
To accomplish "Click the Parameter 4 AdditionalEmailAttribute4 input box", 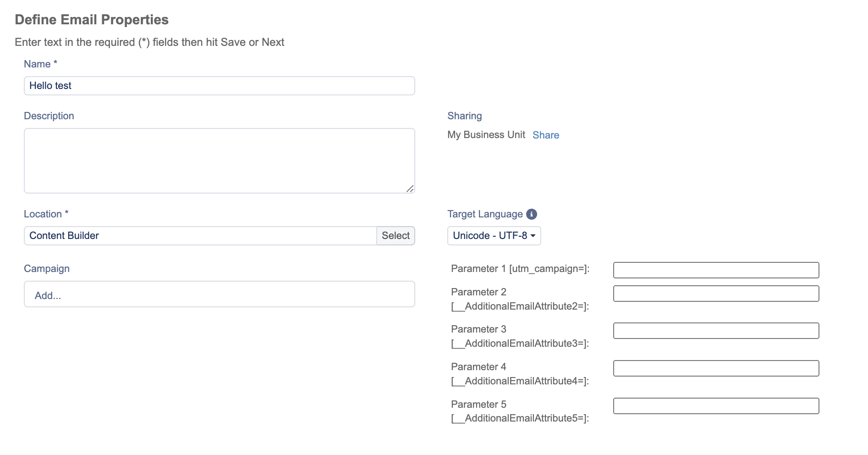I will tap(716, 368).
